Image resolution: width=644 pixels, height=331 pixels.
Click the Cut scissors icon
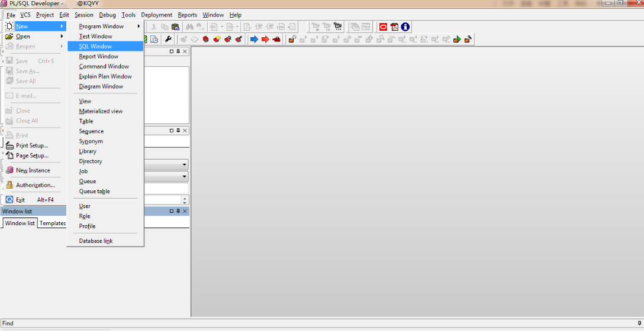pos(154,27)
